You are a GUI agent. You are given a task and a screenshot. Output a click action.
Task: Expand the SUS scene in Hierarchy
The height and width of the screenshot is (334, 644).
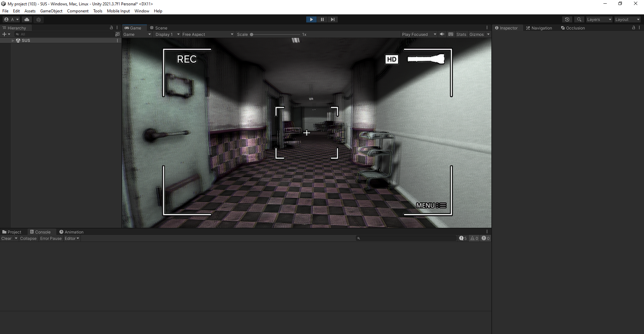13,41
